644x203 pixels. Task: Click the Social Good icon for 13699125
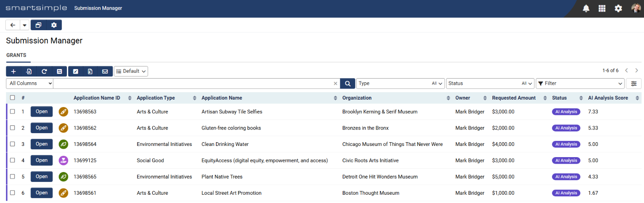coord(63,160)
